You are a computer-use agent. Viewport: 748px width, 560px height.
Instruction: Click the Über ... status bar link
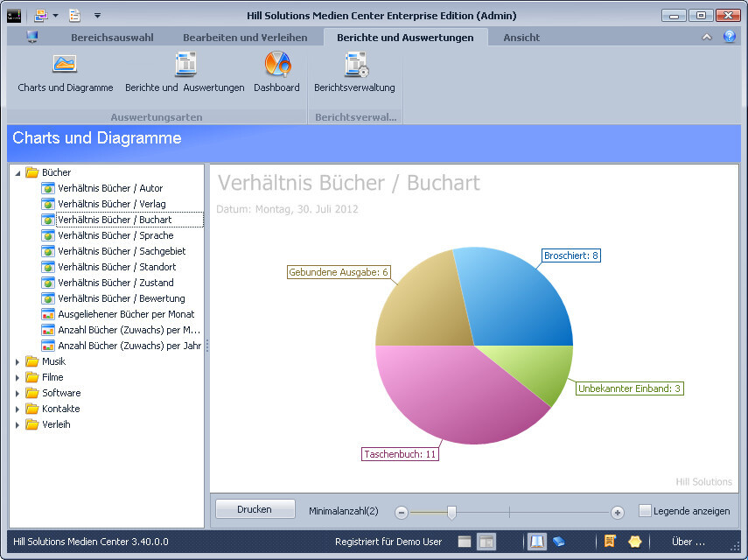(x=688, y=542)
